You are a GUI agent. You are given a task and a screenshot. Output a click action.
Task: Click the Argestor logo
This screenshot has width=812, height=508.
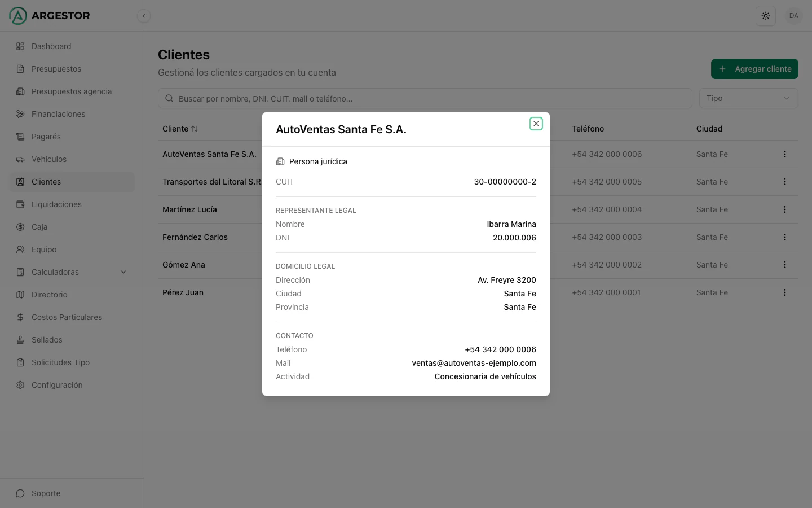tap(50, 16)
